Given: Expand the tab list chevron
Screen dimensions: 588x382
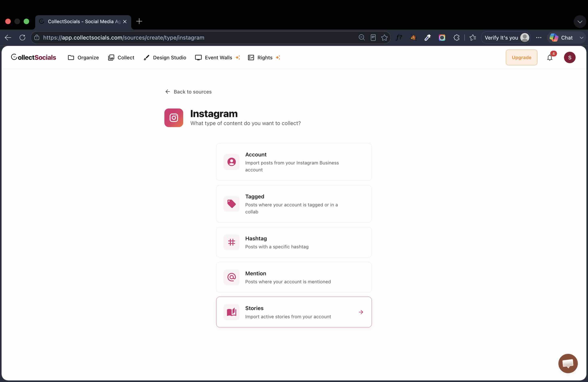Looking at the screenshot, I should pos(580,22).
